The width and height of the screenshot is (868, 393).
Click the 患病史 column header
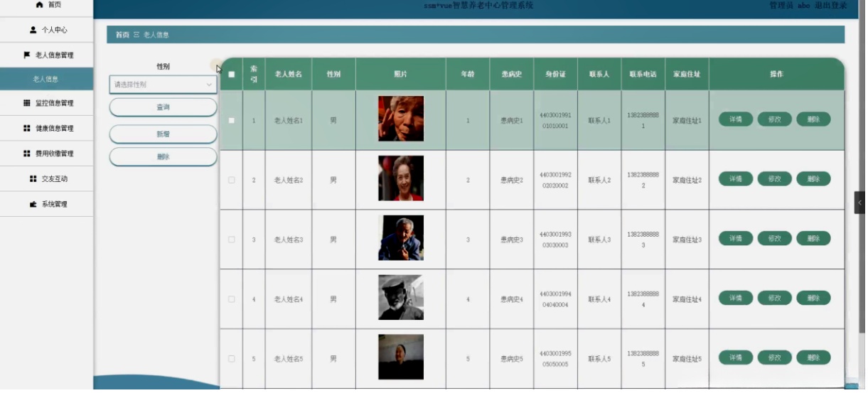(x=512, y=74)
